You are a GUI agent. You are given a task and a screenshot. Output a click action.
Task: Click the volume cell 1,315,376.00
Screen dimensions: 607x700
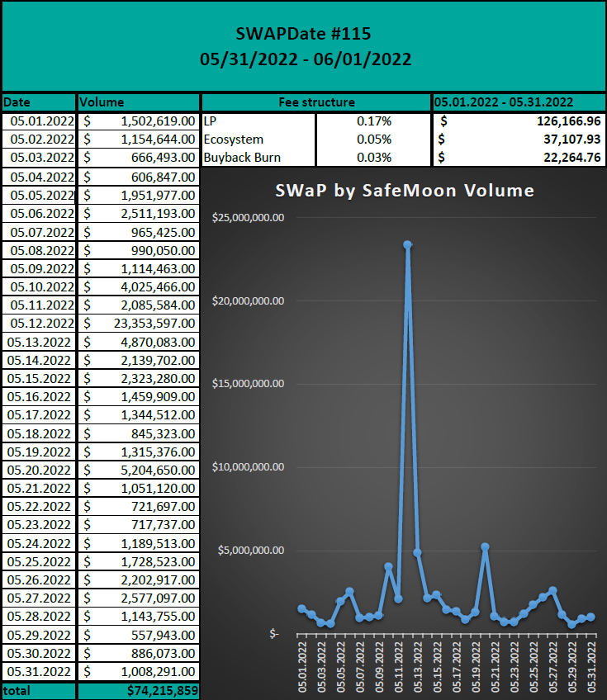tap(139, 452)
